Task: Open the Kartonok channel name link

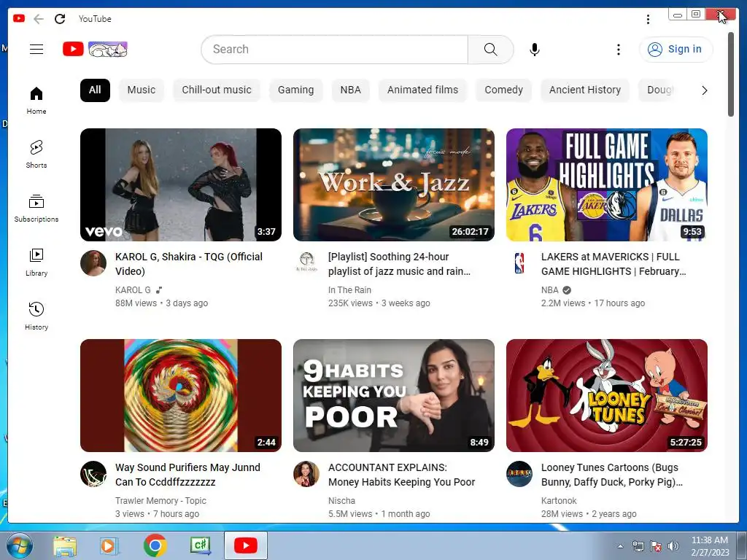Action: click(559, 501)
